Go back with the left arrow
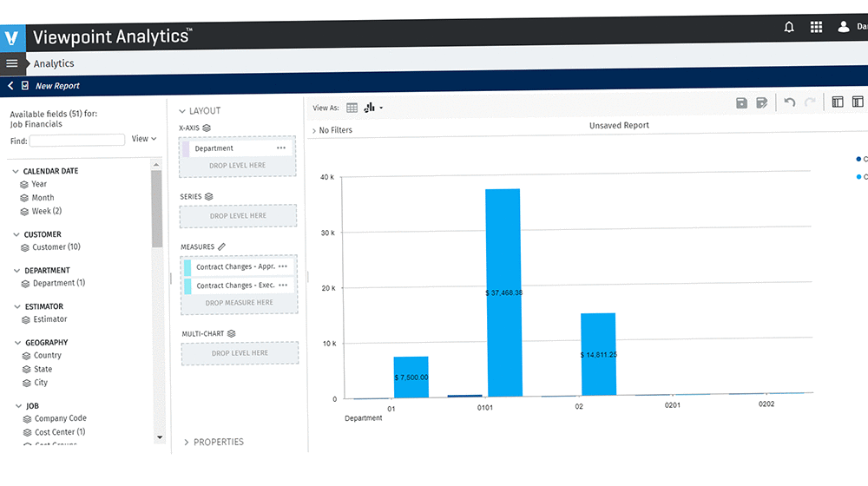Screen dimensions: 868x486 (x=10, y=85)
